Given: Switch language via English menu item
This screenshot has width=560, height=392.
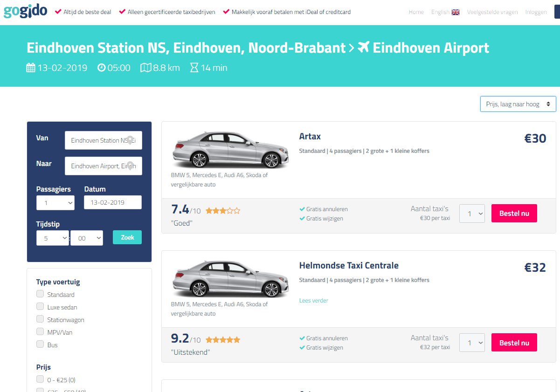Looking at the screenshot, I should pyautogui.click(x=440, y=12).
